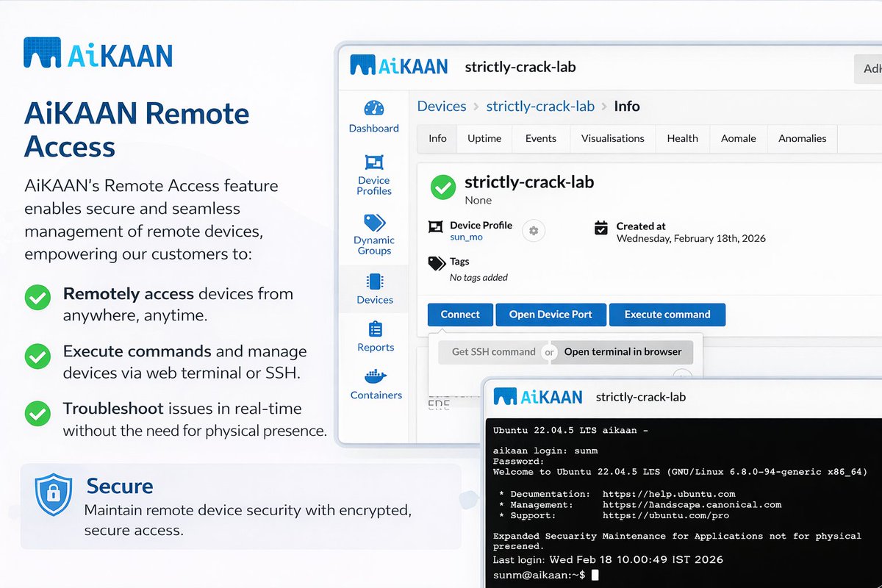Open the Aomale tab
Screen dimensions: 882x588
click(x=739, y=138)
